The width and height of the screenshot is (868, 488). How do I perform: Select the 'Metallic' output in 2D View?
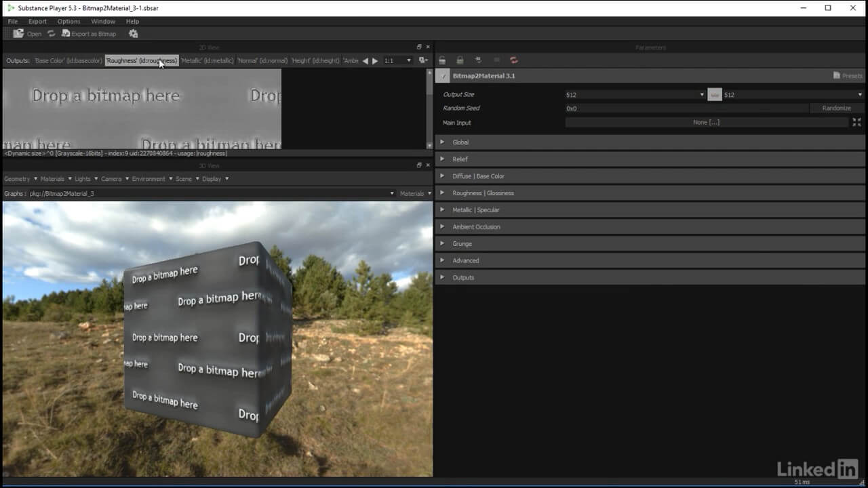tap(207, 61)
